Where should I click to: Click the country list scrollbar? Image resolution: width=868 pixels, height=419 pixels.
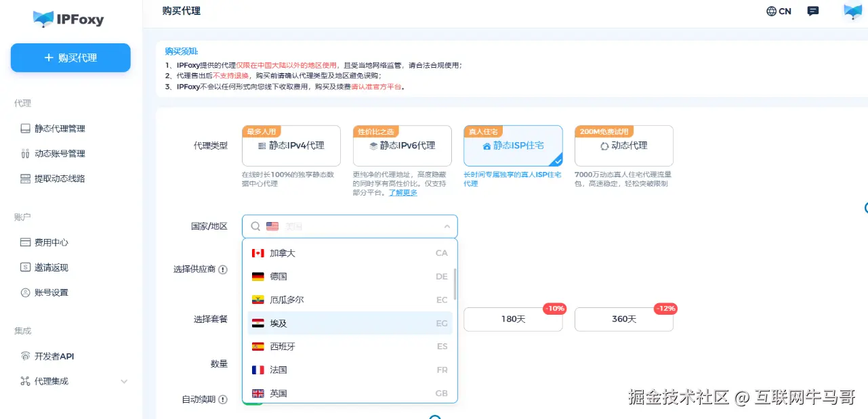tap(455, 284)
